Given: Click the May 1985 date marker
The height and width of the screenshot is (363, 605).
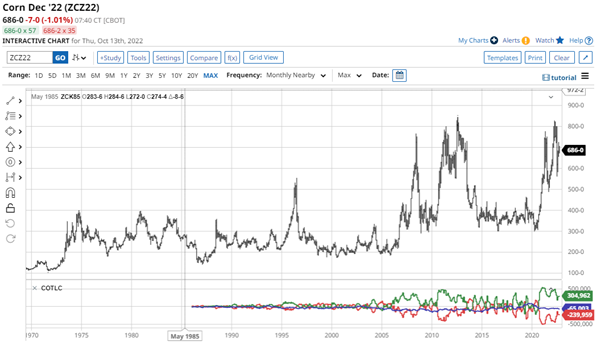Looking at the screenshot, I should click(x=185, y=336).
